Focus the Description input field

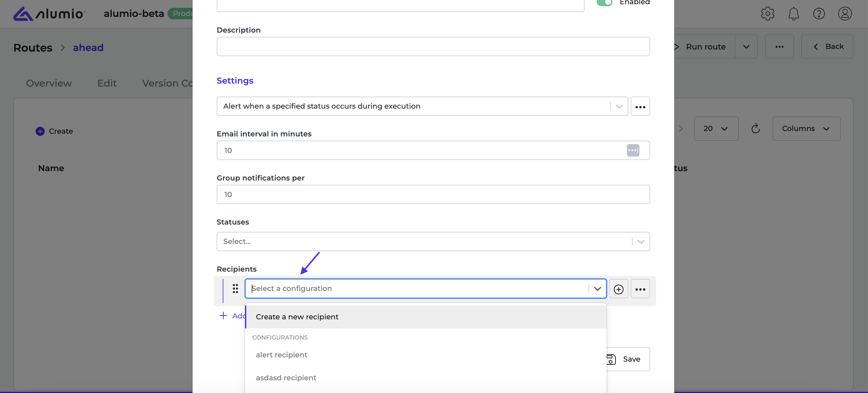433,46
